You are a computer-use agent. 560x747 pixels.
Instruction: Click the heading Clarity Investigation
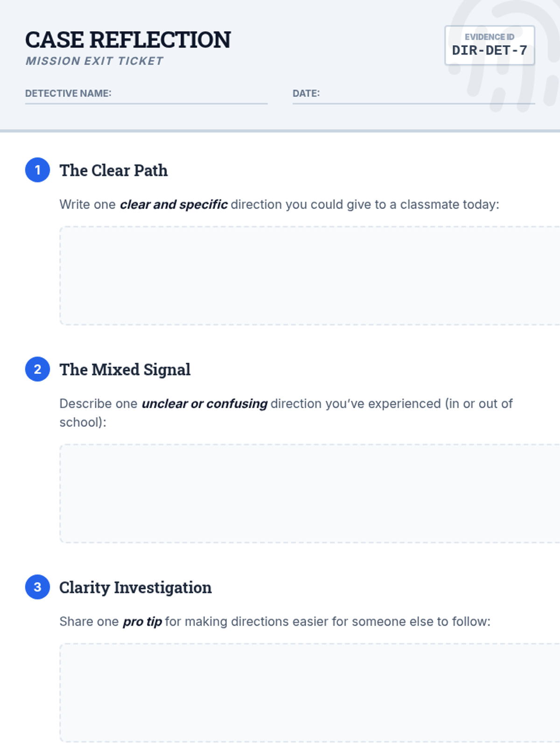135,587
